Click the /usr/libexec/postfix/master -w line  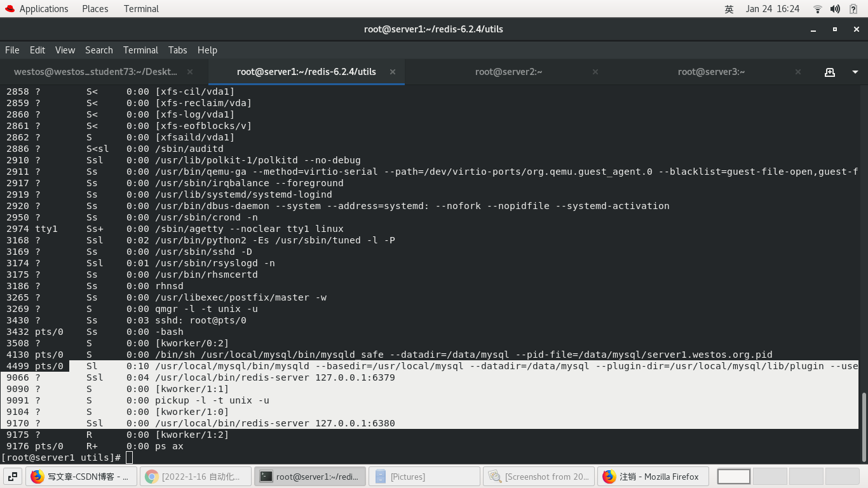point(166,297)
